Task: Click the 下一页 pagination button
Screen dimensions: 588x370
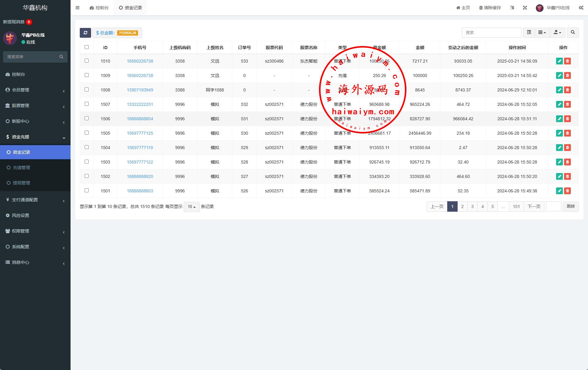Action: [x=534, y=206]
